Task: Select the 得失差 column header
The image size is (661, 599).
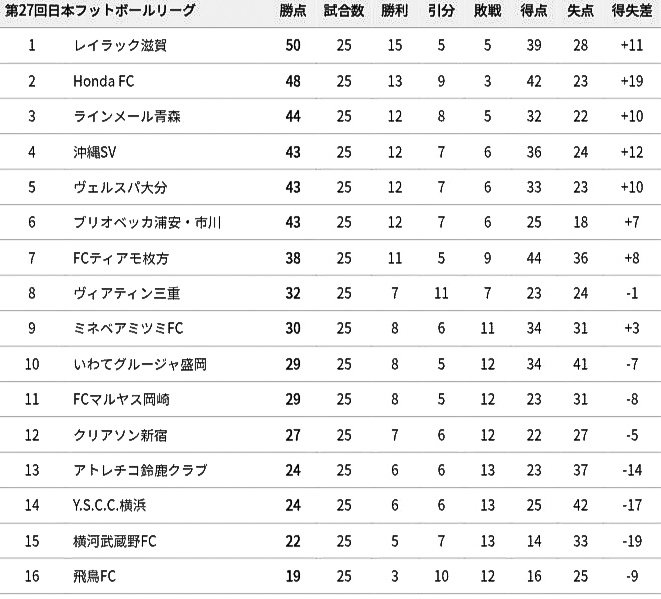Action: pos(631,12)
